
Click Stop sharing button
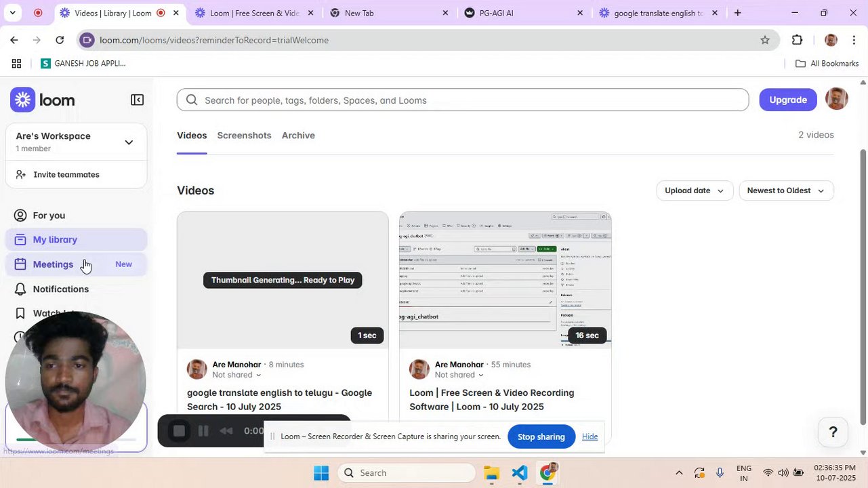541,436
